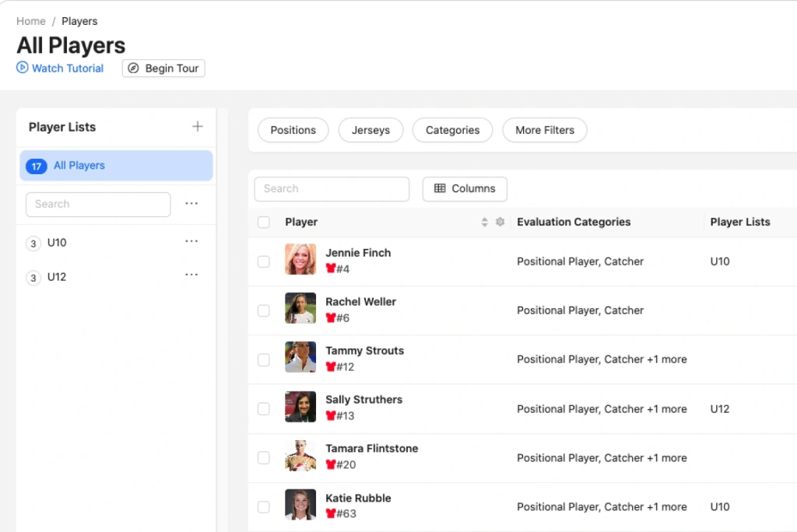Viewport: 797px width, 532px height.
Task: Open options menu next to player list search
Action: click(191, 204)
